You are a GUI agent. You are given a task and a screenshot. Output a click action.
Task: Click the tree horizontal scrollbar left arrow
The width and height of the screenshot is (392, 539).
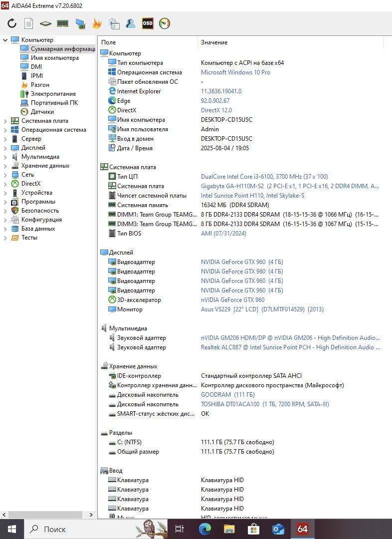coord(4,515)
